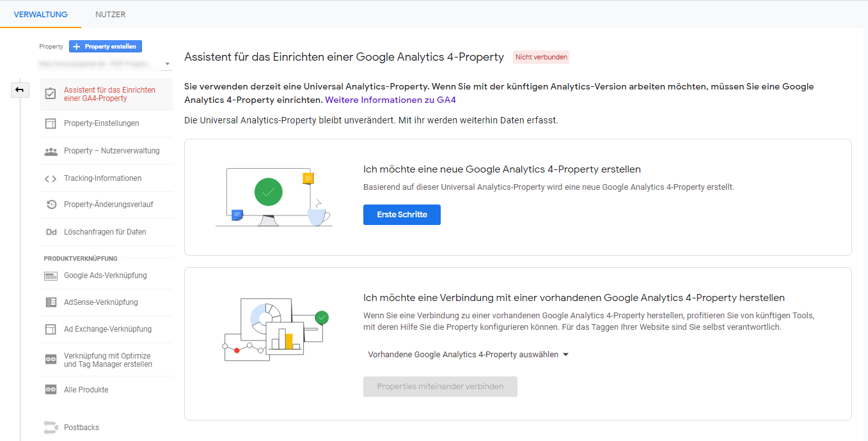Click the GA4 setup assistant checklist icon
Screen dimensions: 868x441
51,94
